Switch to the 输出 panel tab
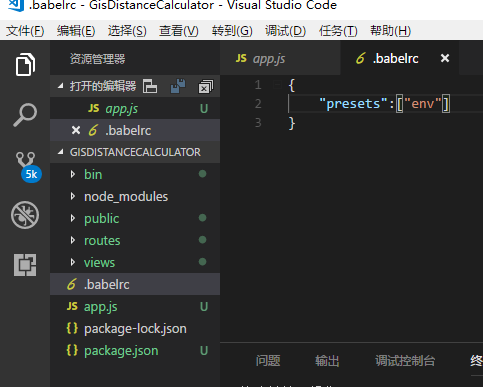Viewport: 483px width, 387px height. point(327,361)
